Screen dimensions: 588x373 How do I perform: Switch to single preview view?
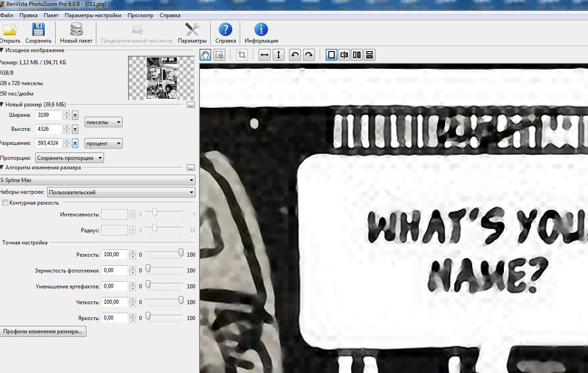pyautogui.click(x=332, y=55)
